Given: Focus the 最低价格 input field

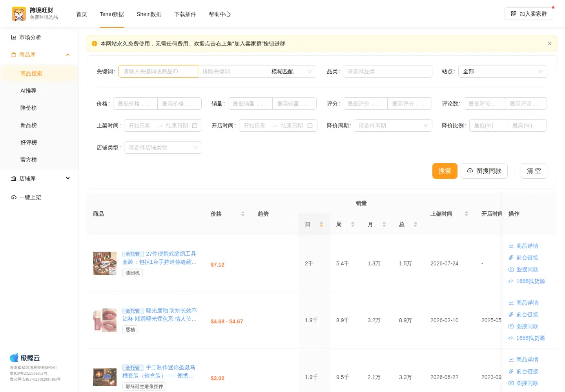Looking at the screenshot, I should click(135, 103).
